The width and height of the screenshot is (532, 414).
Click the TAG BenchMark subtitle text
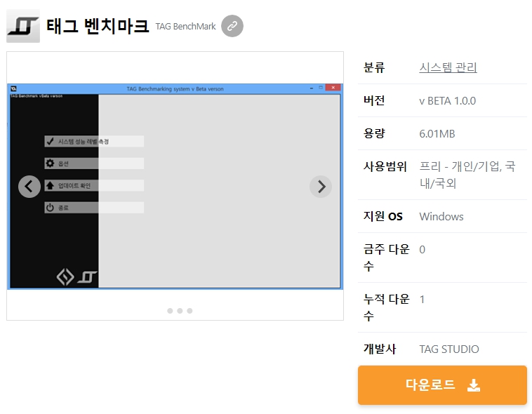(x=185, y=27)
